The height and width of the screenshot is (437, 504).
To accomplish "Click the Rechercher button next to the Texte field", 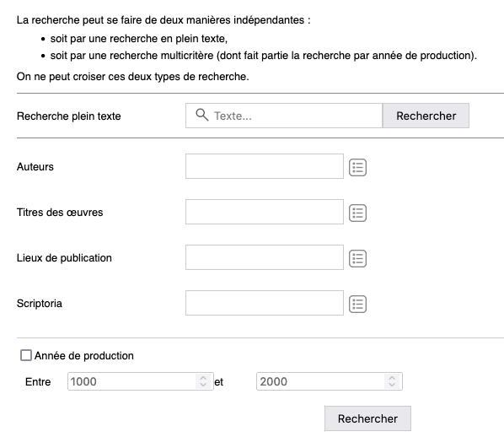I will click(x=426, y=116).
